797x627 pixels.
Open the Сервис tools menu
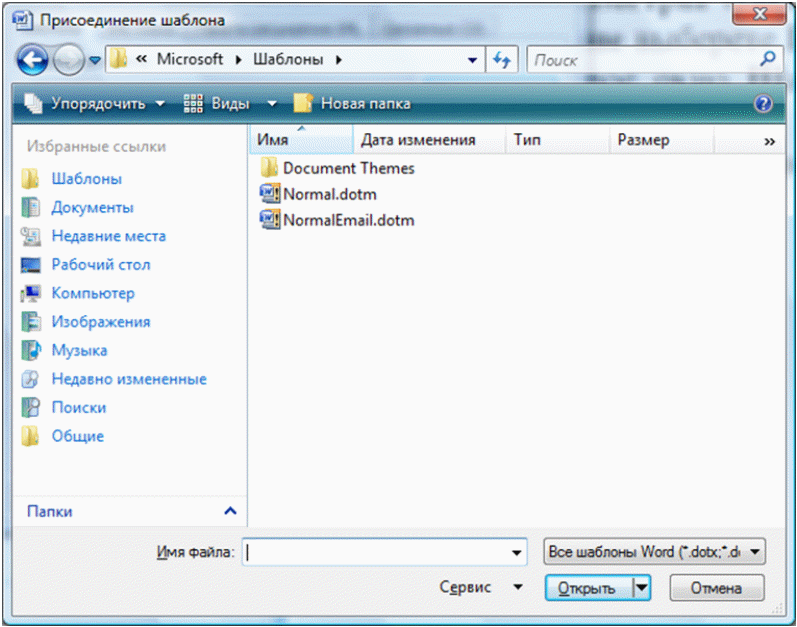coord(480,587)
